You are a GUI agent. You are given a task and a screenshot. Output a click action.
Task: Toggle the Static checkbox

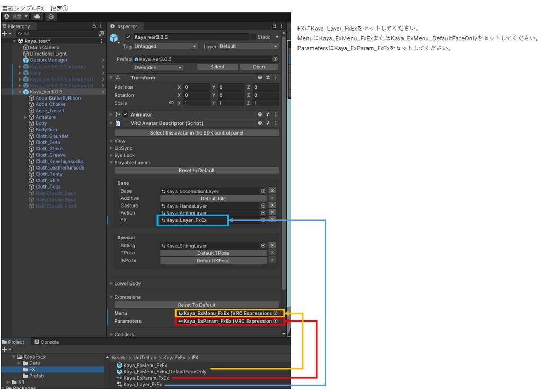pyautogui.click(x=253, y=37)
